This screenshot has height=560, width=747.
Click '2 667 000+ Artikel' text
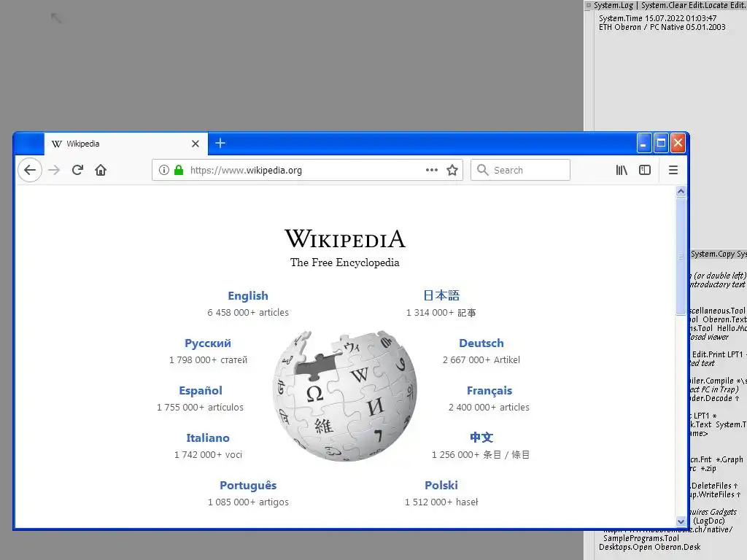[481, 359]
